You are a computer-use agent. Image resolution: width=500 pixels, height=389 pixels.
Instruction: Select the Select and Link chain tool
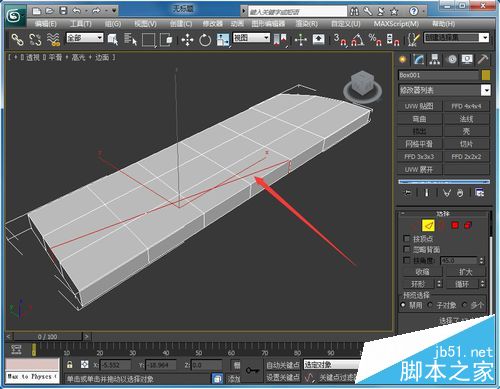pos(17,40)
